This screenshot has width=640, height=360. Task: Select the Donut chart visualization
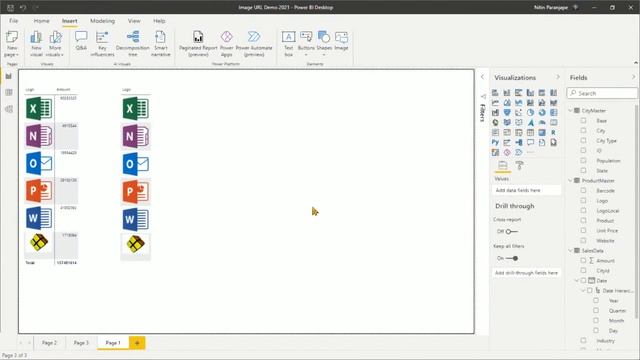(542, 112)
